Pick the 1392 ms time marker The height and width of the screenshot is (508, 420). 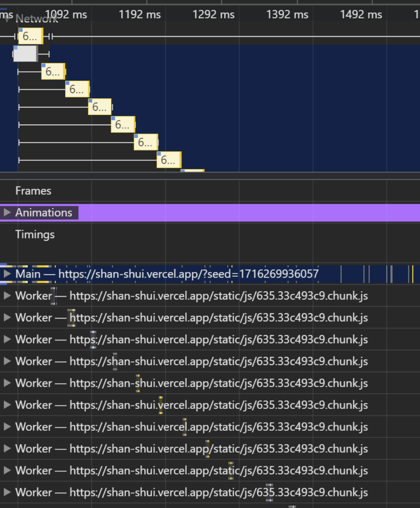(287, 15)
